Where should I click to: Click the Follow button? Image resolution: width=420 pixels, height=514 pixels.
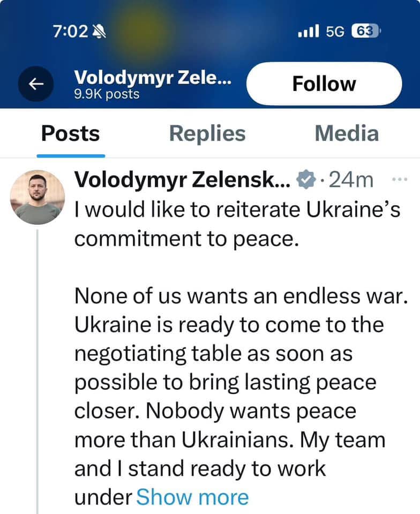point(324,84)
